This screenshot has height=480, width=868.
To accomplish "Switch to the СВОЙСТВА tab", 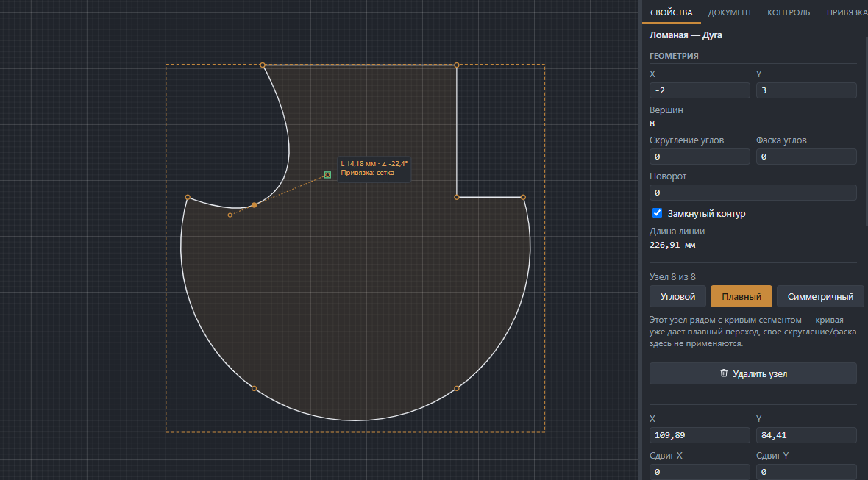I will point(671,12).
